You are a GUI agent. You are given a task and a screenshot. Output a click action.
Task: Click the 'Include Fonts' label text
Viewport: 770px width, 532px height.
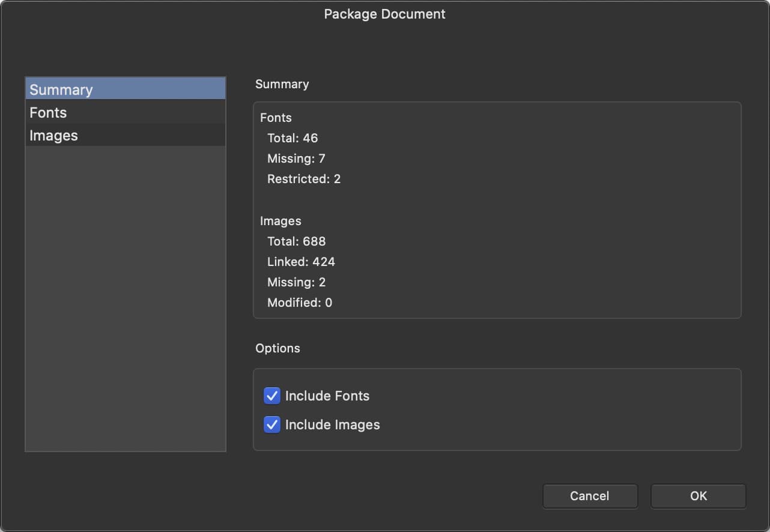point(327,396)
